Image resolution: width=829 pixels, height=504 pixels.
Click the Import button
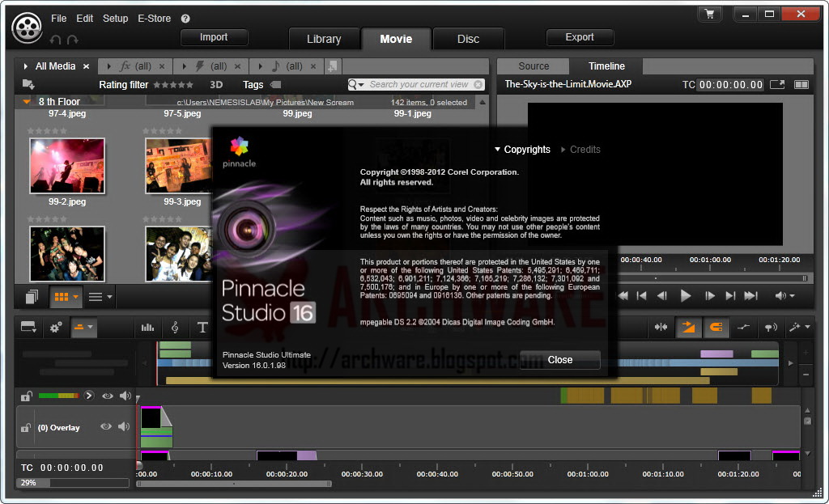pyautogui.click(x=214, y=37)
